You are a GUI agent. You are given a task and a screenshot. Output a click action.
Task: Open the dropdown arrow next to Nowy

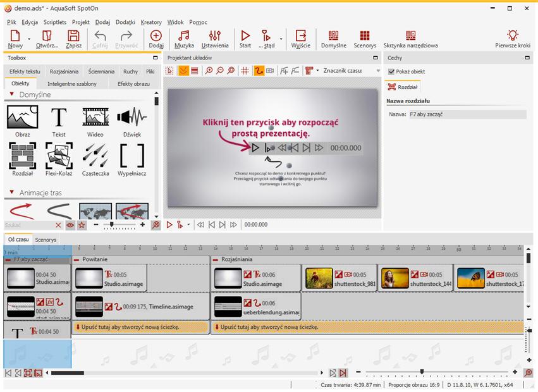[x=29, y=39]
